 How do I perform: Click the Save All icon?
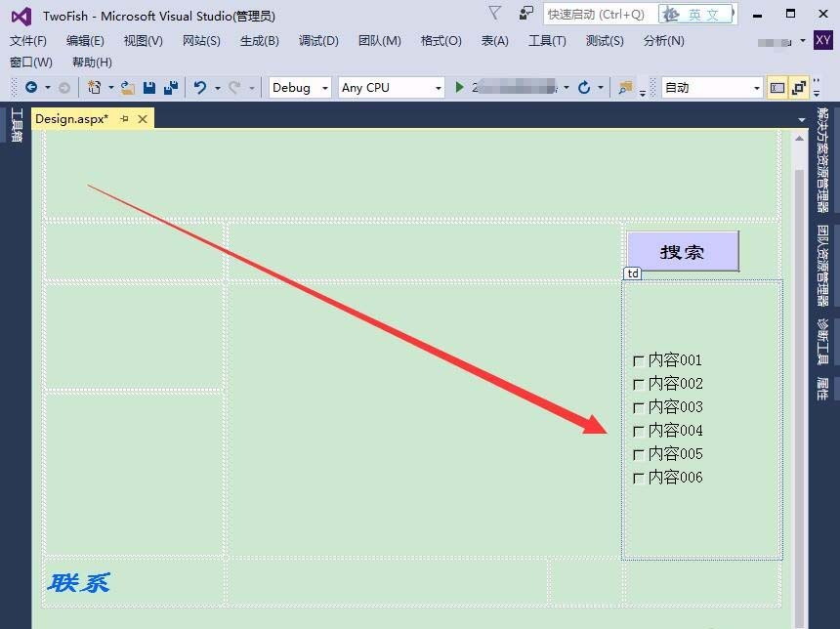click(172, 87)
